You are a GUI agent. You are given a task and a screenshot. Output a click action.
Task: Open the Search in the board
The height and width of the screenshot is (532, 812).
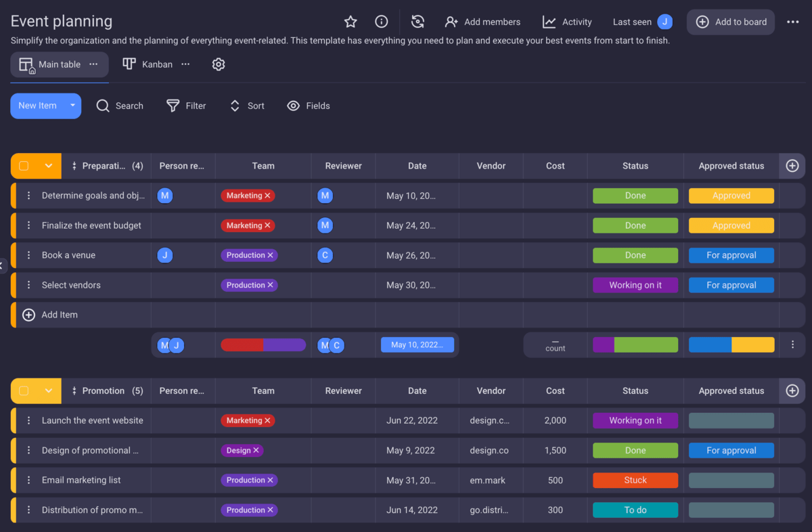(120, 106)
